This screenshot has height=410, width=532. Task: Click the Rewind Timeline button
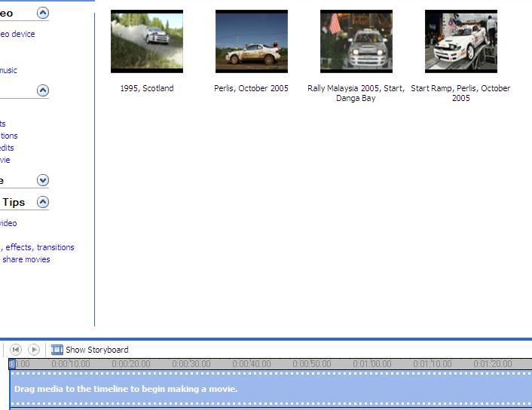15,350
